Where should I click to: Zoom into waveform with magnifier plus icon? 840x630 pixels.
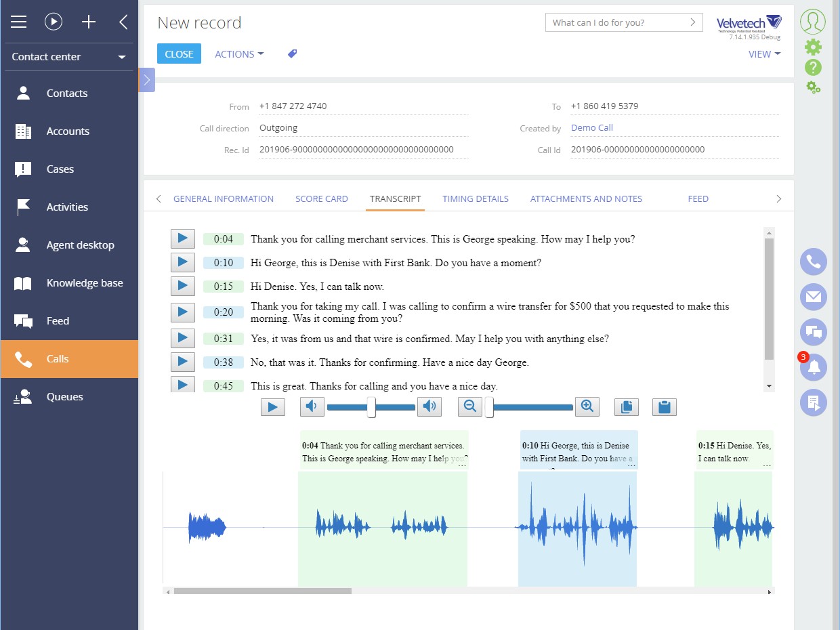tap(587, 406)
